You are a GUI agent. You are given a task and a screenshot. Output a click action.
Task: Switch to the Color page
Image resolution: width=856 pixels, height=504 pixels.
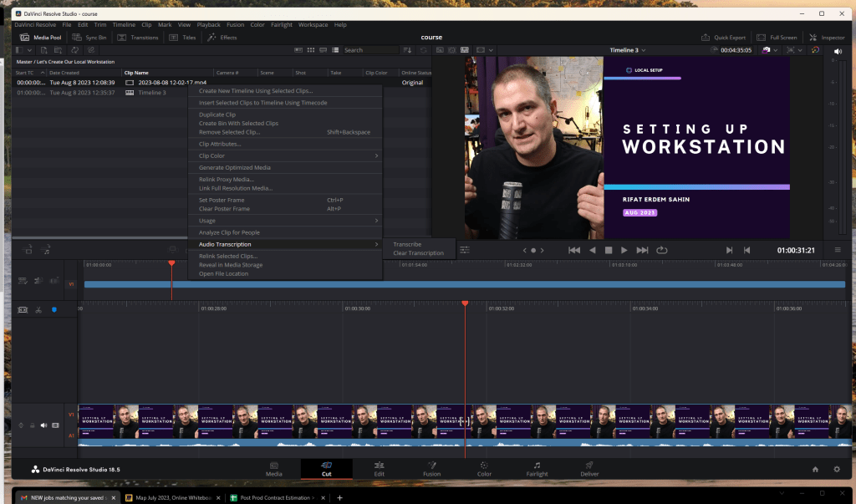(x=484, y=469)
